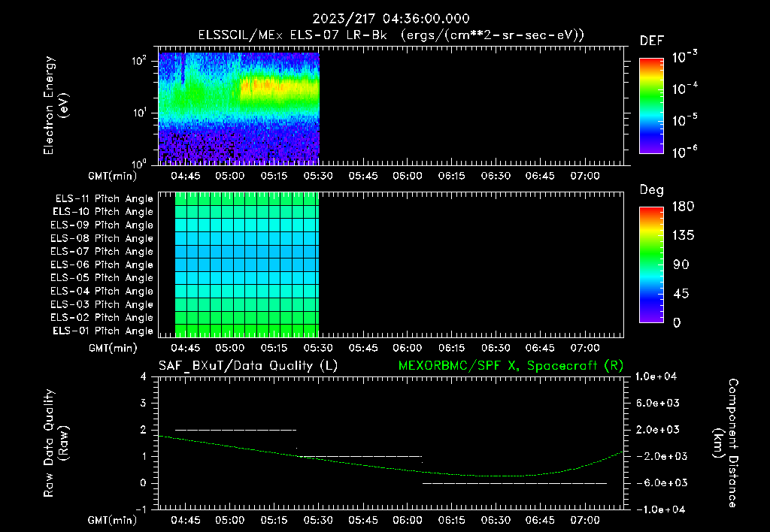Select the ELS-03 Pitch Angle row label

click(x=102, y=304)
